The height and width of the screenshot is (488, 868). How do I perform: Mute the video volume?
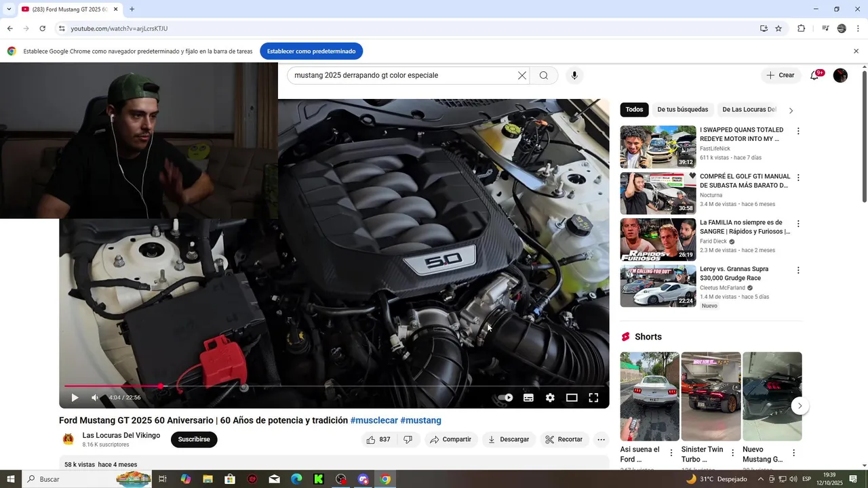(96, 398)
